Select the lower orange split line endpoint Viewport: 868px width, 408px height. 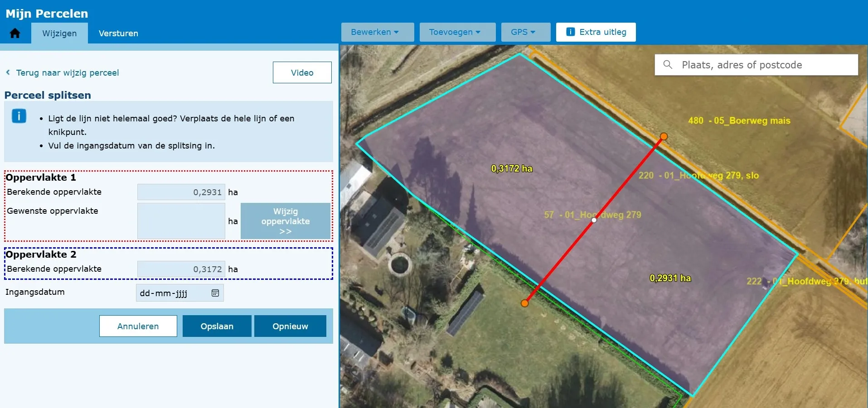(x=524, y=303)
